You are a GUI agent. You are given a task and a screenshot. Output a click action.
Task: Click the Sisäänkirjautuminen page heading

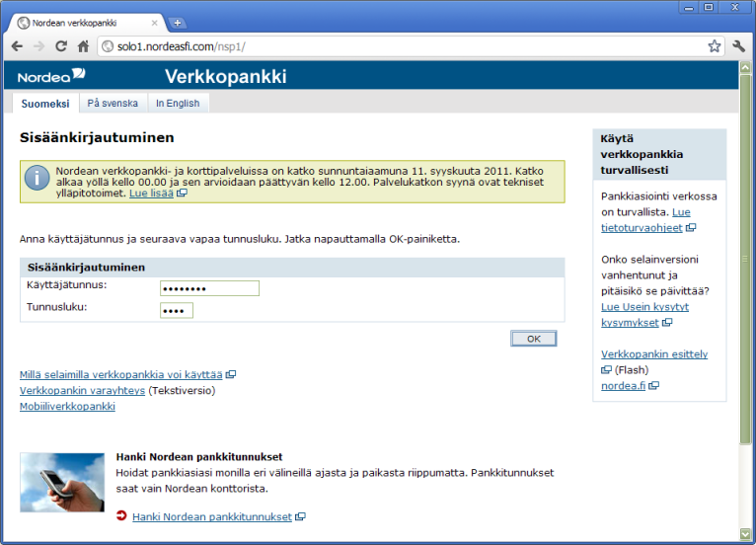coord(97,137)
